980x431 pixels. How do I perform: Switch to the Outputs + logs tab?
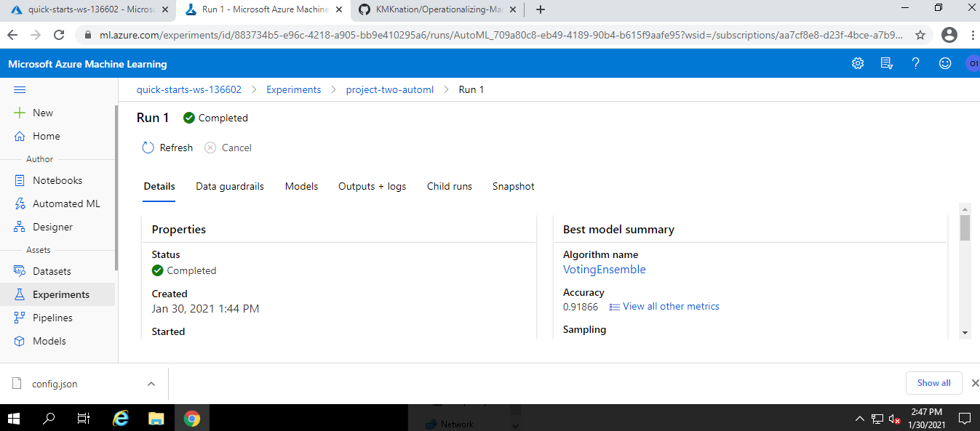tap(373, 186)
